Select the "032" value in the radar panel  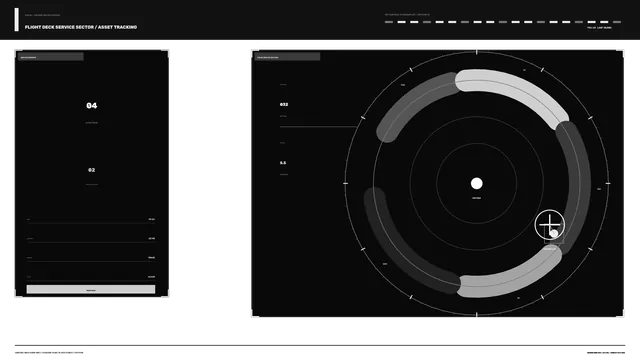coord(284,104)
